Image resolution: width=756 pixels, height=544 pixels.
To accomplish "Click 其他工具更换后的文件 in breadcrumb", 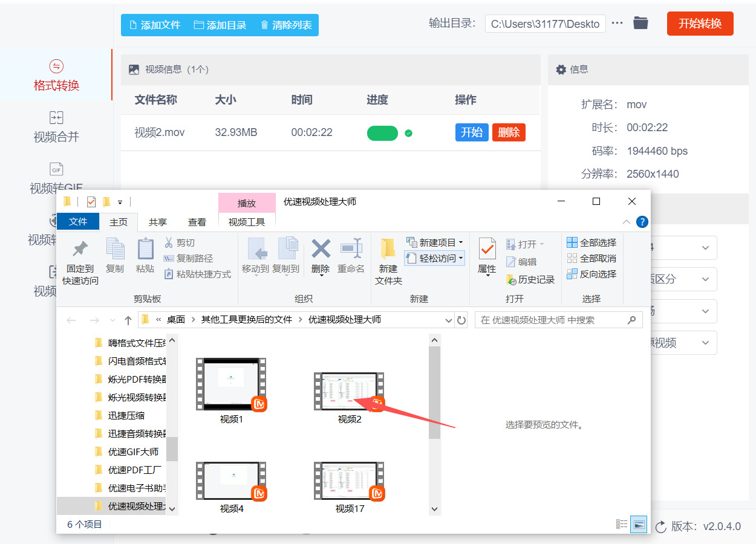I will (247, 320).
